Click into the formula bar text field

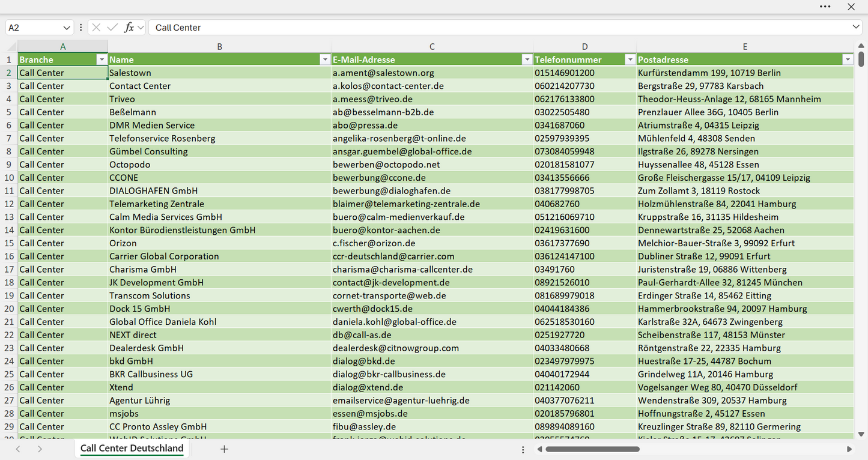[499, 28]
